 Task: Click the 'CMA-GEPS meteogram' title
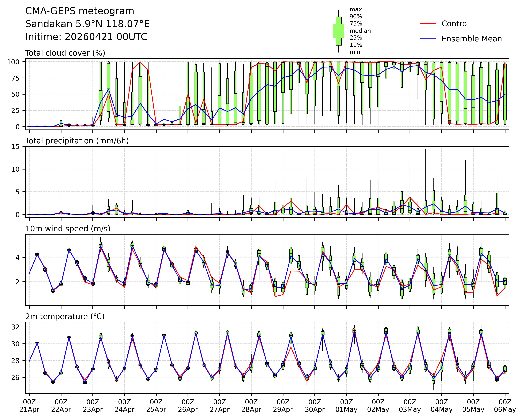80,11
